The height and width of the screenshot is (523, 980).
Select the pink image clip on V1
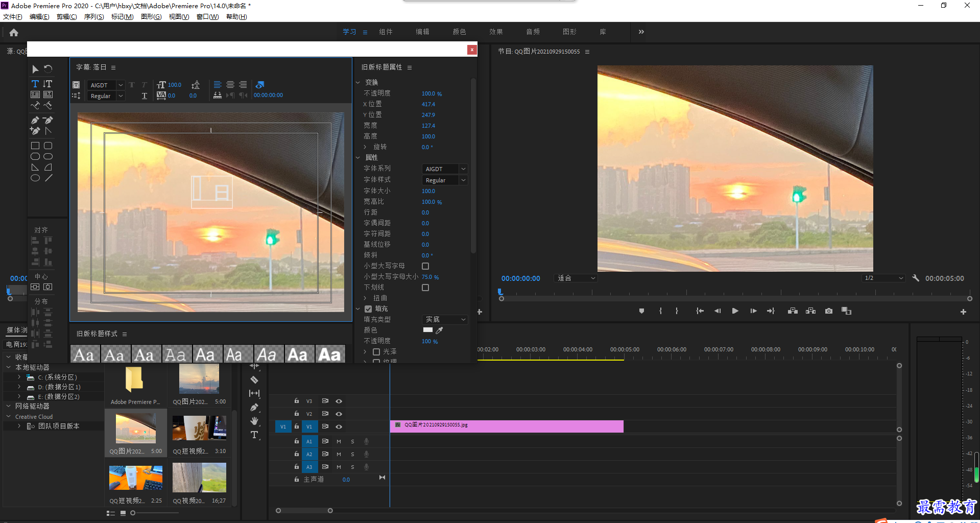click(507, 426)
